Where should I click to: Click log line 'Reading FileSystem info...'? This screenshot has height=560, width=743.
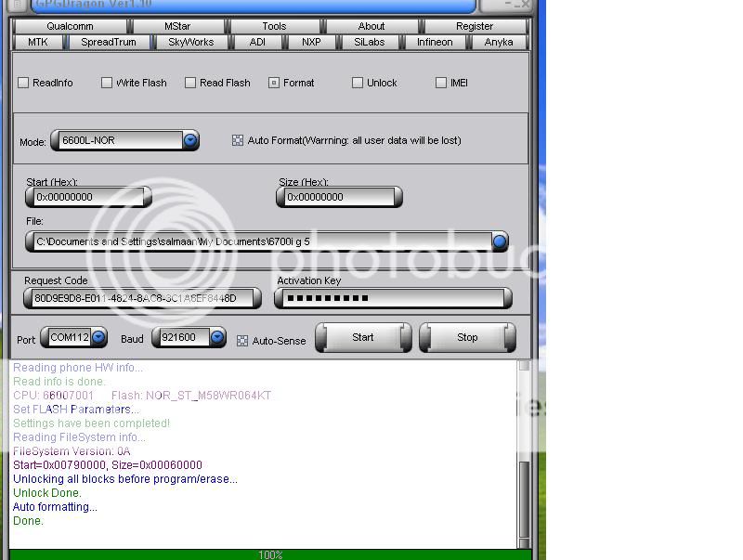(79, 437)
